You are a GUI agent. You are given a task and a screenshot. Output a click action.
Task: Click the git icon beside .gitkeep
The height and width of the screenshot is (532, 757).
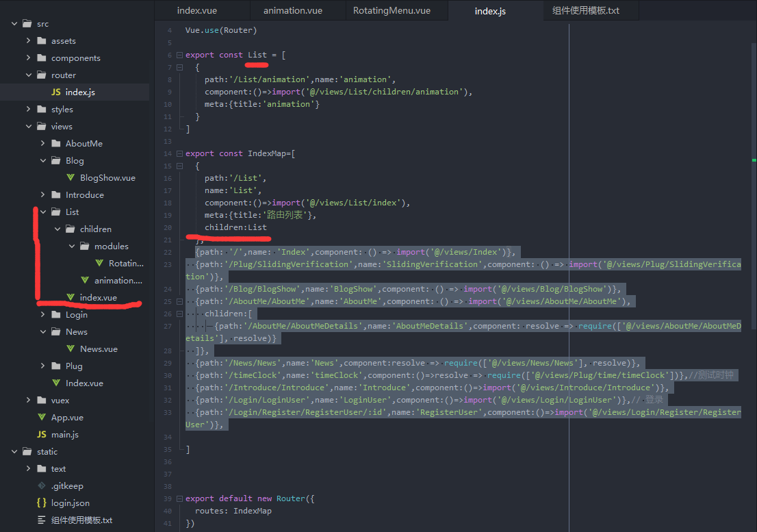click(x=42, y=485)
